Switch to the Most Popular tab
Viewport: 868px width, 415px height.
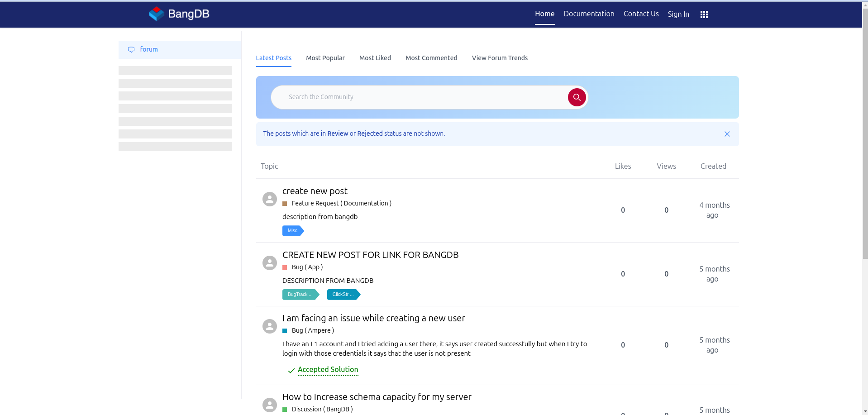(x=325, y=58)
